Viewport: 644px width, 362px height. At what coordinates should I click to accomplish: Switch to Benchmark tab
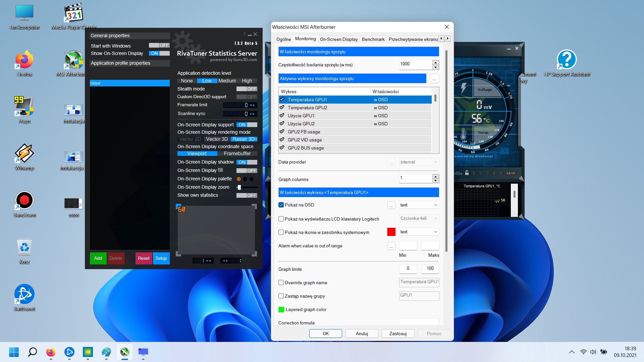click(x=373, y=39)
